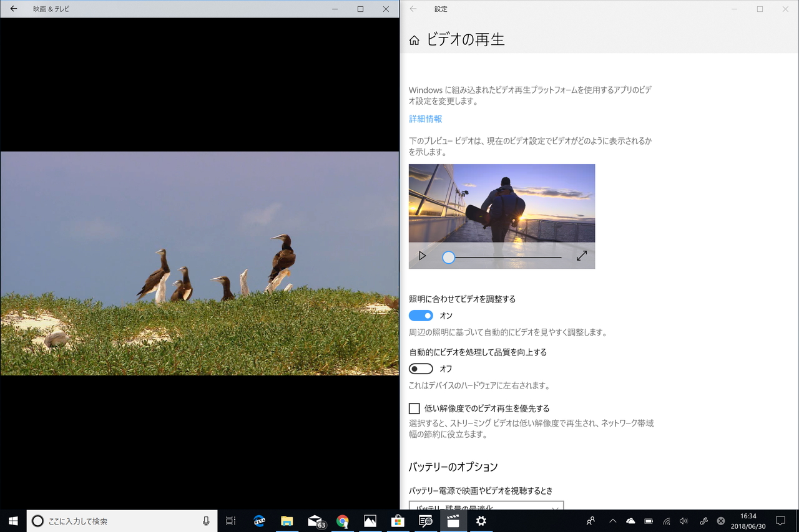The height and width of the screenshot is (532, 799).
Task: Go back using the Settings back arrow
Action: [412, 9]
